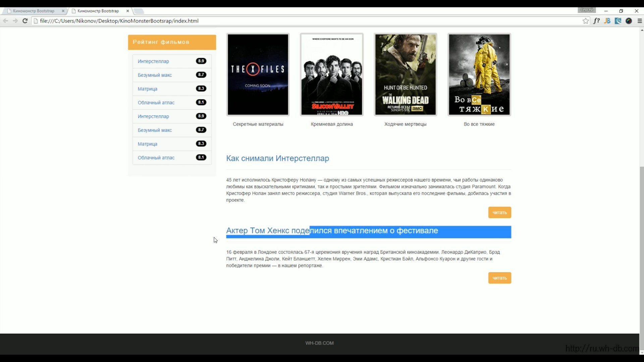Image resolution: width=644 pixels, height=362 pixels.
Task: Click the Ходячие мертвецы caption
Action: 406,124
